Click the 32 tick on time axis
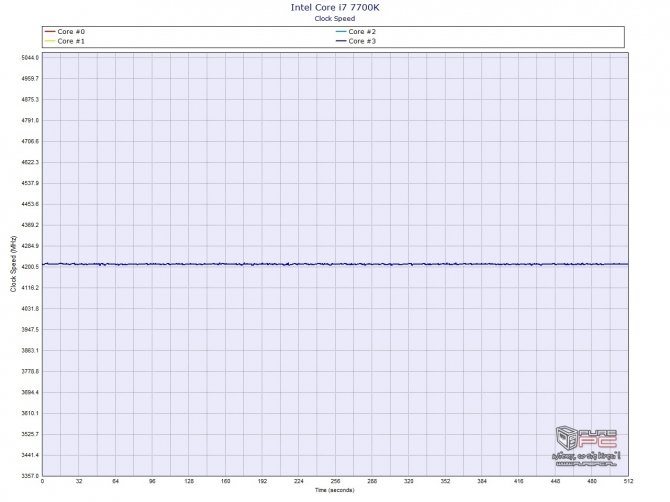 click(79, 481)
